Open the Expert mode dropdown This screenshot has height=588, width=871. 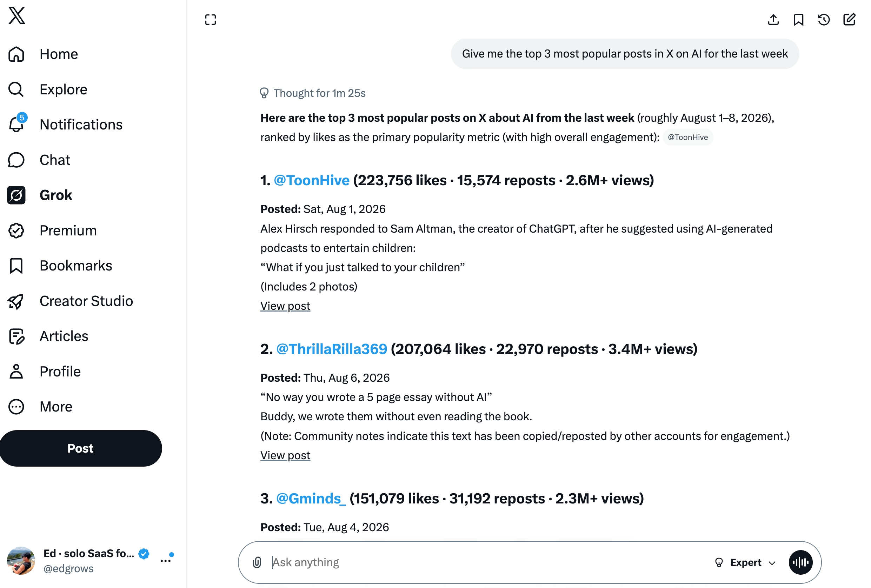point(745,562)
